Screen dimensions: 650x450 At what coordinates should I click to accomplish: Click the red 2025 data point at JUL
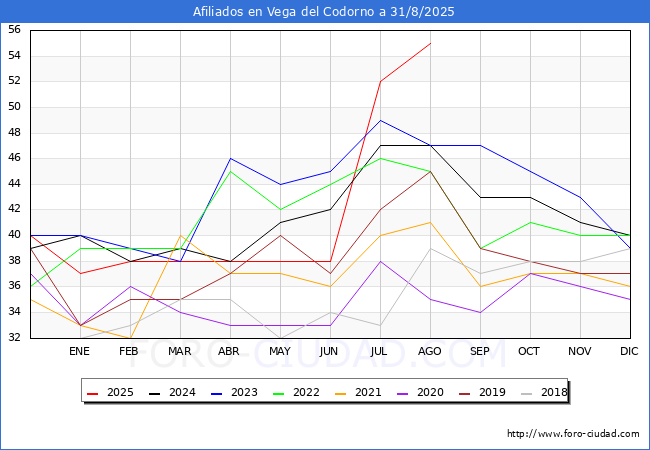[x=381, y=82]
